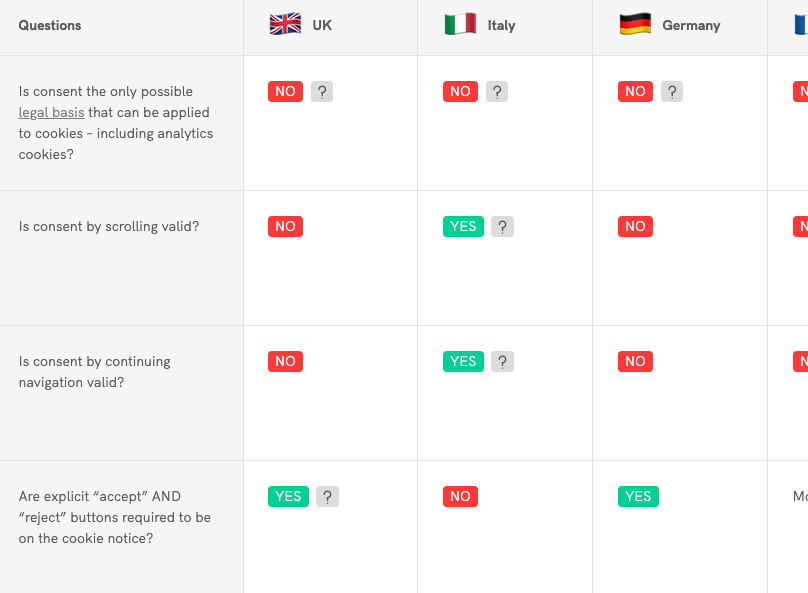Open the tooltip beside UK's first NO badge

coord(321,91)
